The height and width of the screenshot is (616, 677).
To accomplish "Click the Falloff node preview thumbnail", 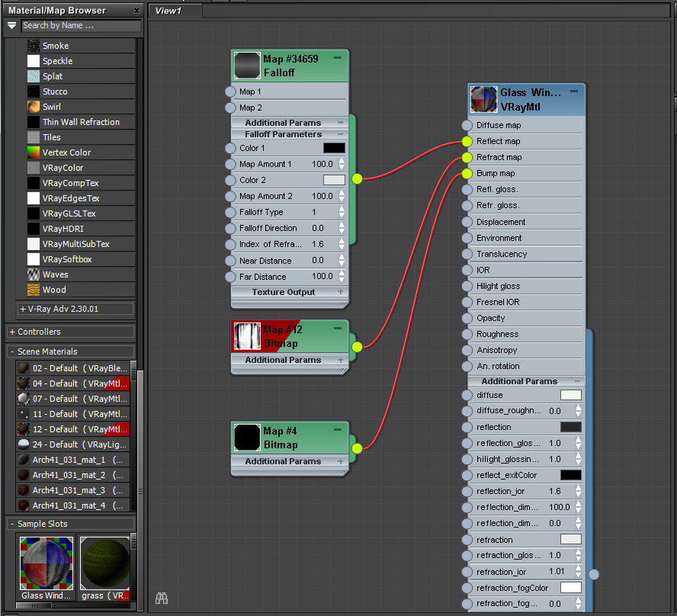I will point(246,66).
